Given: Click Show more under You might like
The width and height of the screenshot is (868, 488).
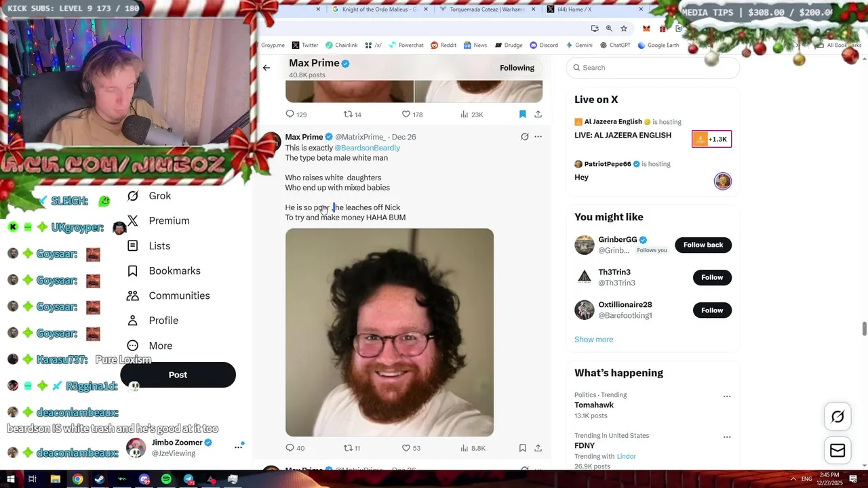Looking at the screenshot, I should (x=593, y=340).
